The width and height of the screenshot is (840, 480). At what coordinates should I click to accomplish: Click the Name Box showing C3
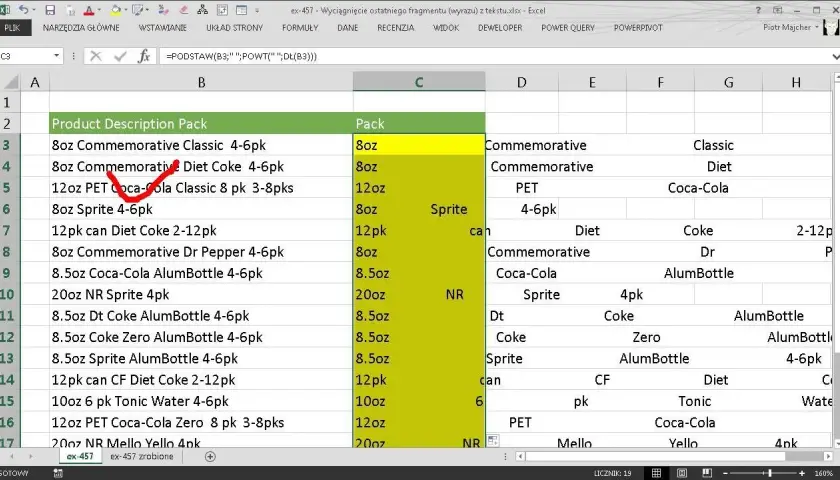click(x=25, y=56)
